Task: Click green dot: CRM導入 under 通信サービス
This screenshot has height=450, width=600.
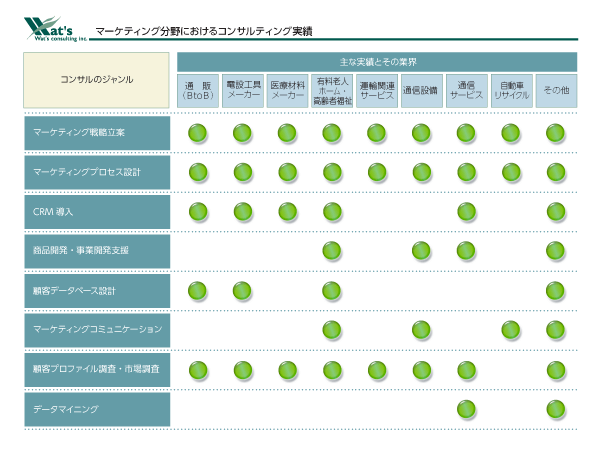Action: point(467,212)
